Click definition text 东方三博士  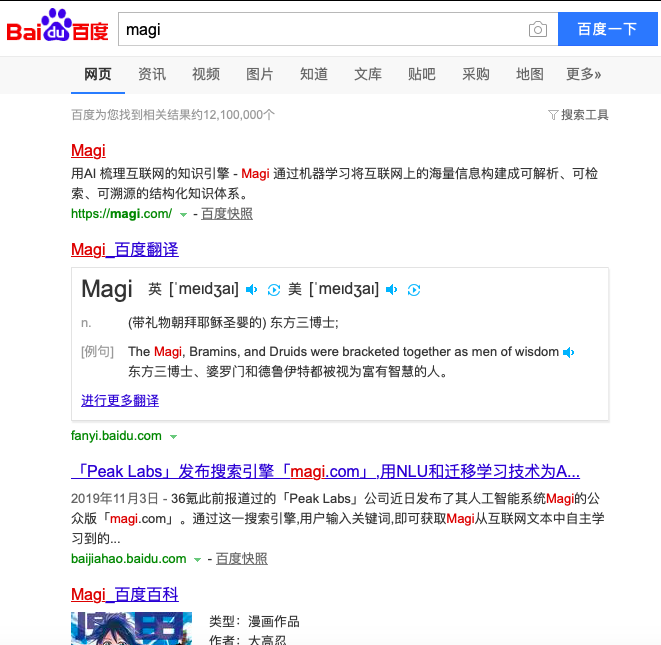[x=304, y=323]
